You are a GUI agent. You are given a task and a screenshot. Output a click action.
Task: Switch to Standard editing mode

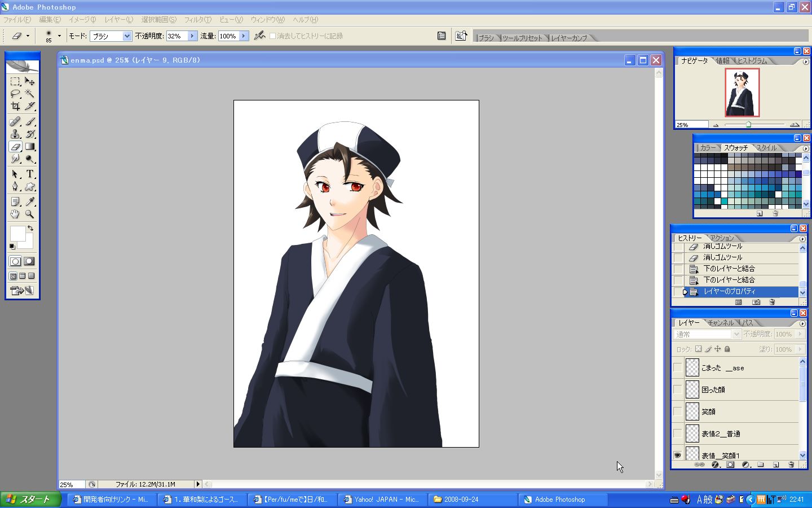pos(15,261)
